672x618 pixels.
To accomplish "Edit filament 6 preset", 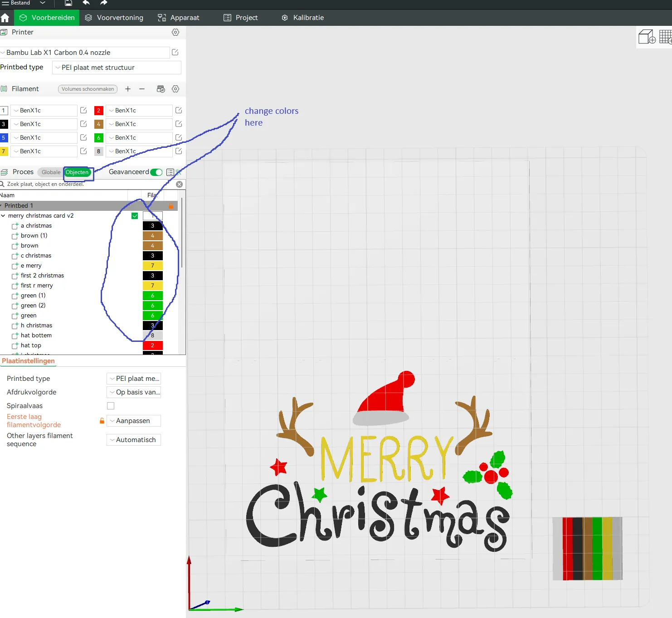I will [x=179, y=137].
